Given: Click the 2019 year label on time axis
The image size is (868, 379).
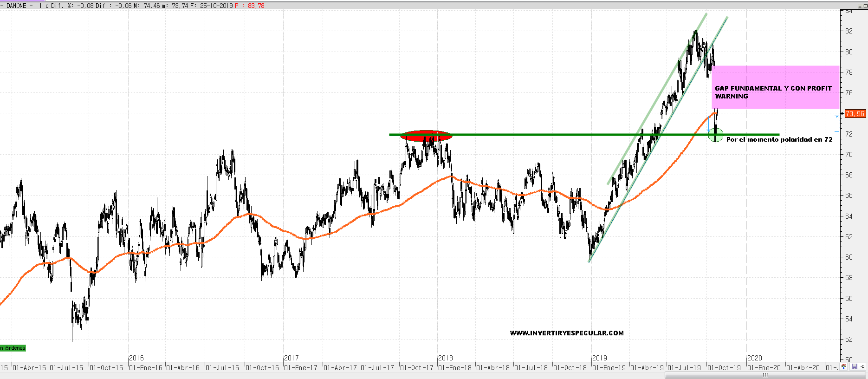Looking at the screenshot, I should coord(600,358).
